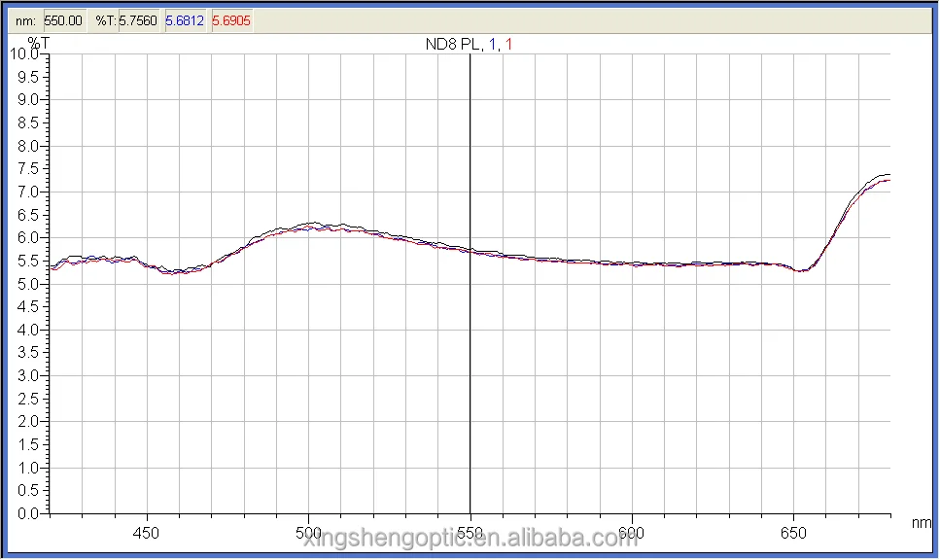Select the 550.00 wavelength value
940x560 pixels.
coord(64,19)
